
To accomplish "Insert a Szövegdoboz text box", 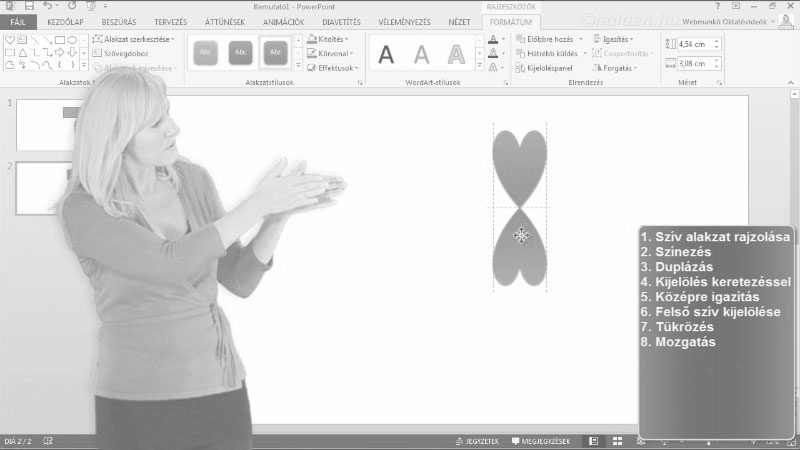I will 120,53.
